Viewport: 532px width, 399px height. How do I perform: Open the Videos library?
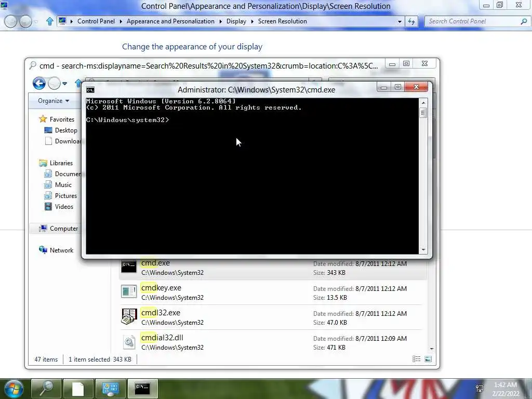[x=64, y=206]
